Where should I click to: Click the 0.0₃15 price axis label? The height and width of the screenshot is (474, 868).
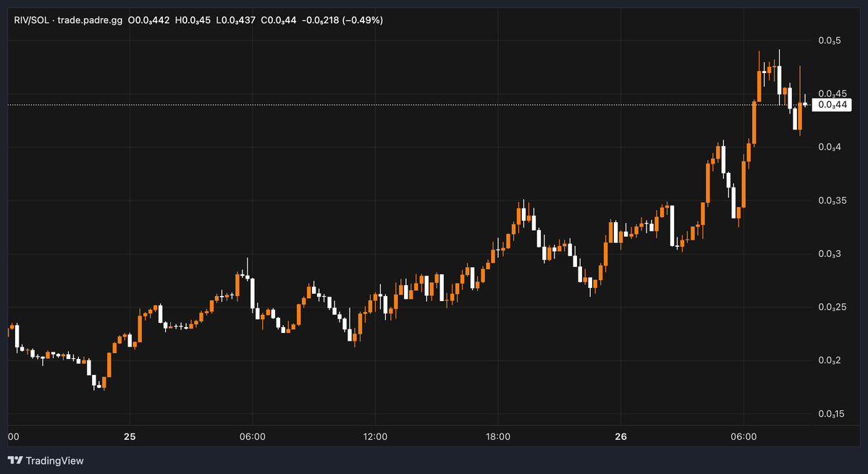832,414
